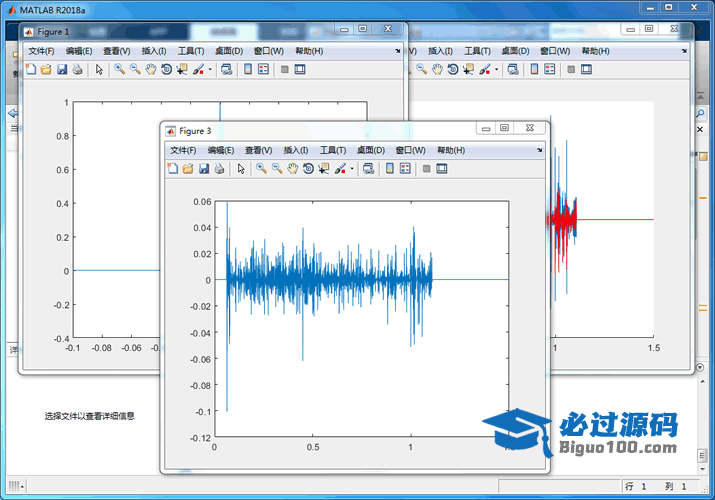
Task: Click New Figure icon in Figure 3 toolbar
Action: [x=172, y=169]
